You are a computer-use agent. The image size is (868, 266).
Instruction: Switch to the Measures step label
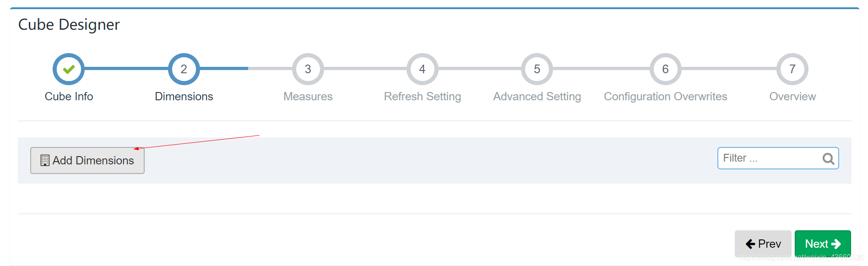(308, 97)
